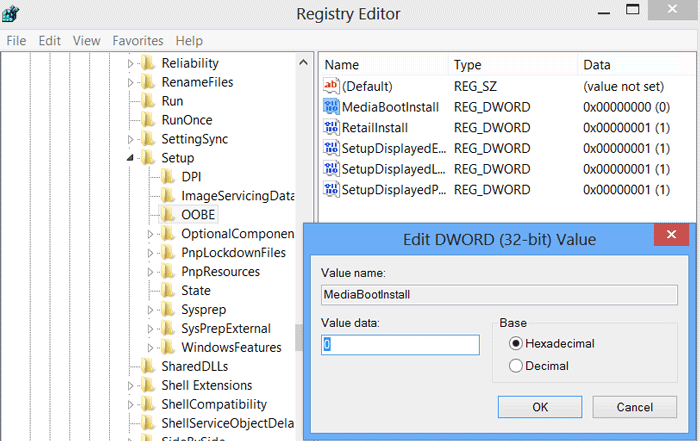Click the SetupDisplayedE... DWORD icon
This screenshot has height=441, width=700.
pyautogui.click(x=331, y=148)
